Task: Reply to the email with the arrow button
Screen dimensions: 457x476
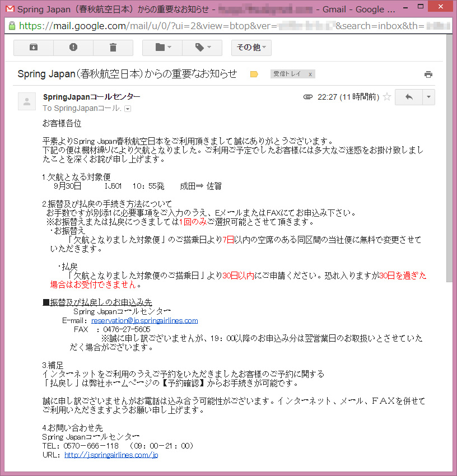Action: [x=409, y=97]
